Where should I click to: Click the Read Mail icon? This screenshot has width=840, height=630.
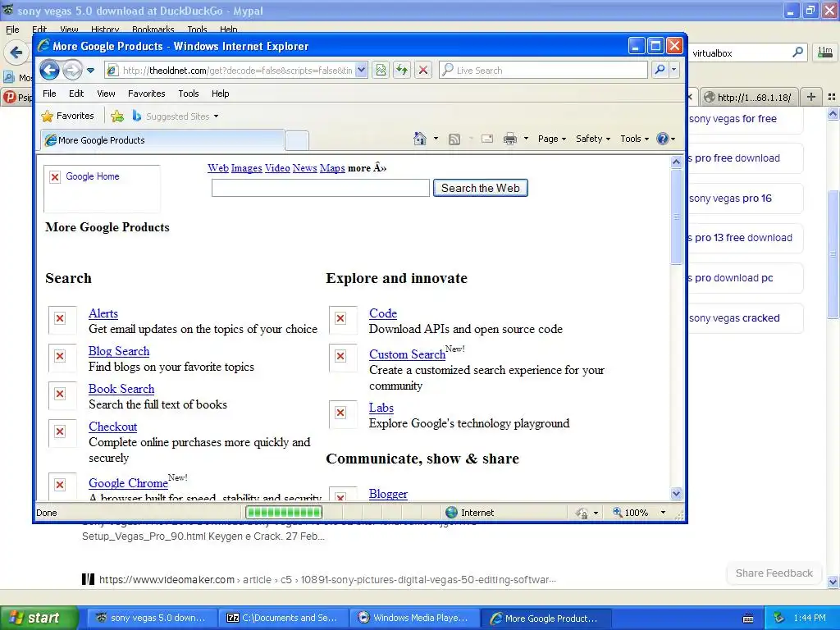coord(487,139)
